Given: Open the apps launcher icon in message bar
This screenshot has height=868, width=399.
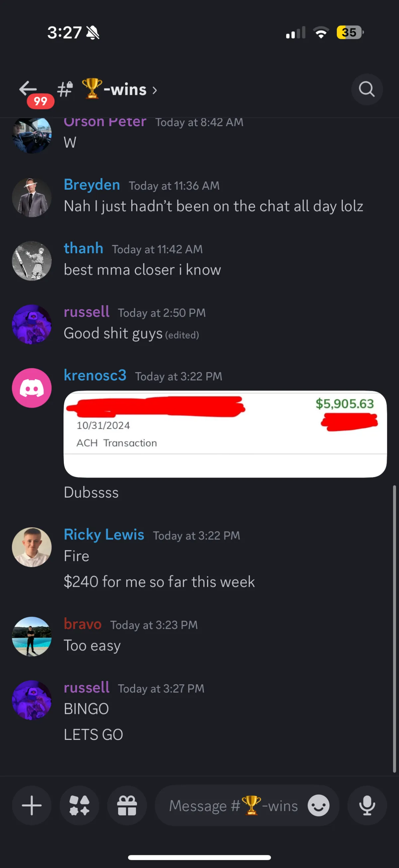Looking at the screenshot, I should pyautogui.click(x=79, y=806).
